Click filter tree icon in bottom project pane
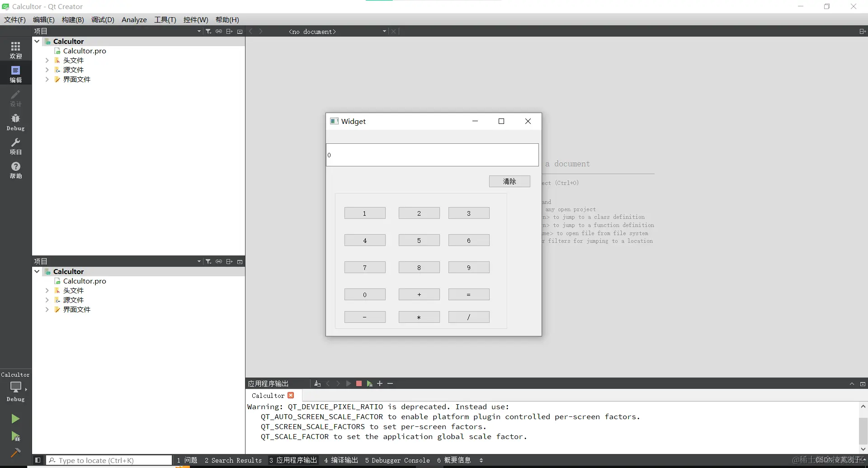The image size is (868, 468). tap(208, 261)
